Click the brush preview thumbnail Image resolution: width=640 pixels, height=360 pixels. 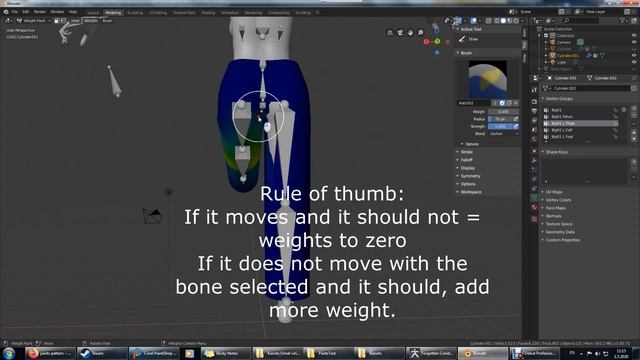coord(488,79)
